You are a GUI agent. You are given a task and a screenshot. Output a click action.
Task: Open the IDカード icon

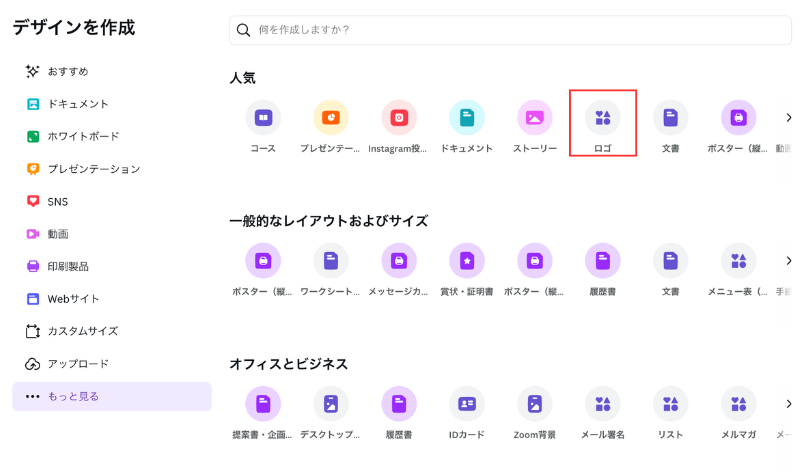(467, 404)
